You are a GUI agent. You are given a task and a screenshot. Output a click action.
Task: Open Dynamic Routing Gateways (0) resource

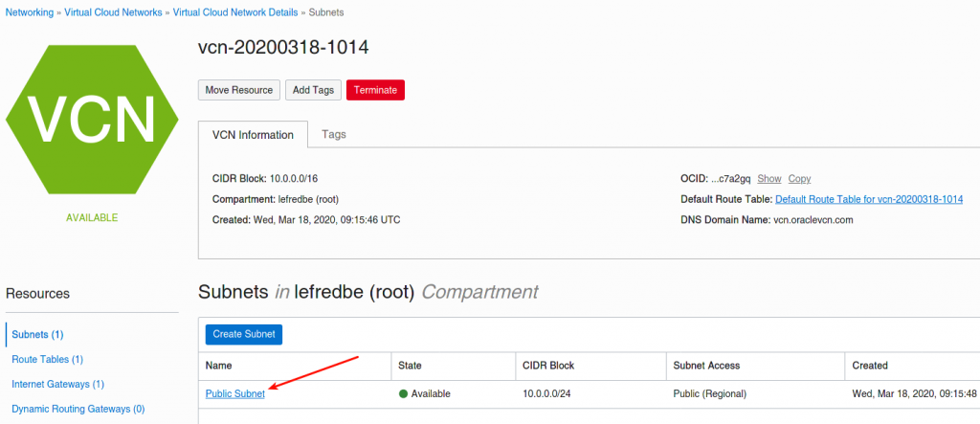coord(78,409)
